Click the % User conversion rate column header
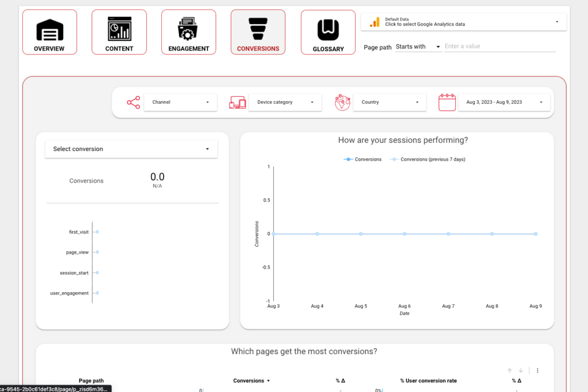 [428, 381]
